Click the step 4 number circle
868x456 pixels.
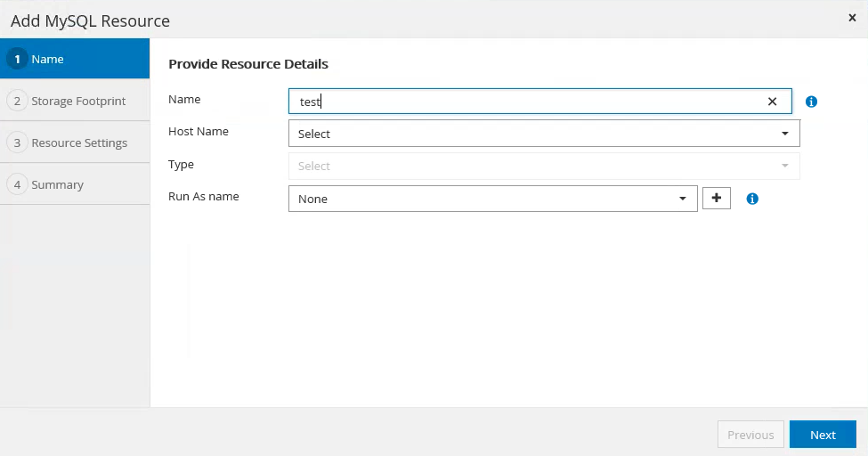coord(17,184)
